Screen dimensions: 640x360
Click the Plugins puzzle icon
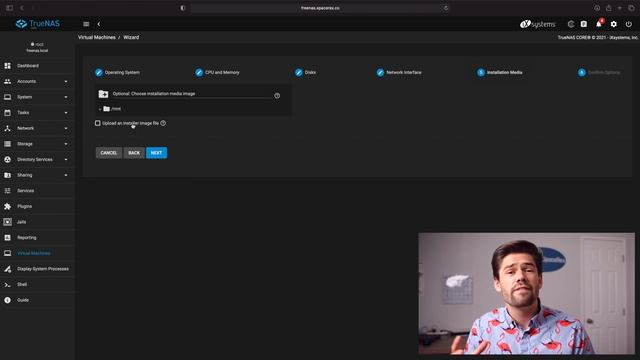coord(7,207)
